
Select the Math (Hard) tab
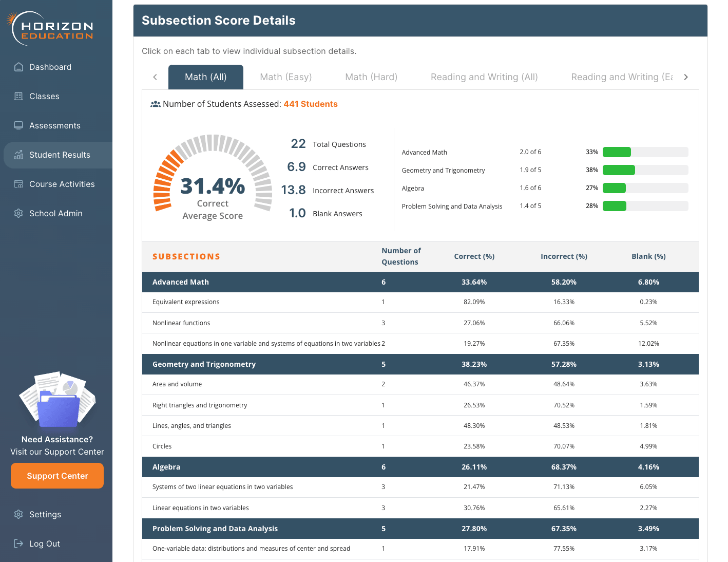point(371,77)
